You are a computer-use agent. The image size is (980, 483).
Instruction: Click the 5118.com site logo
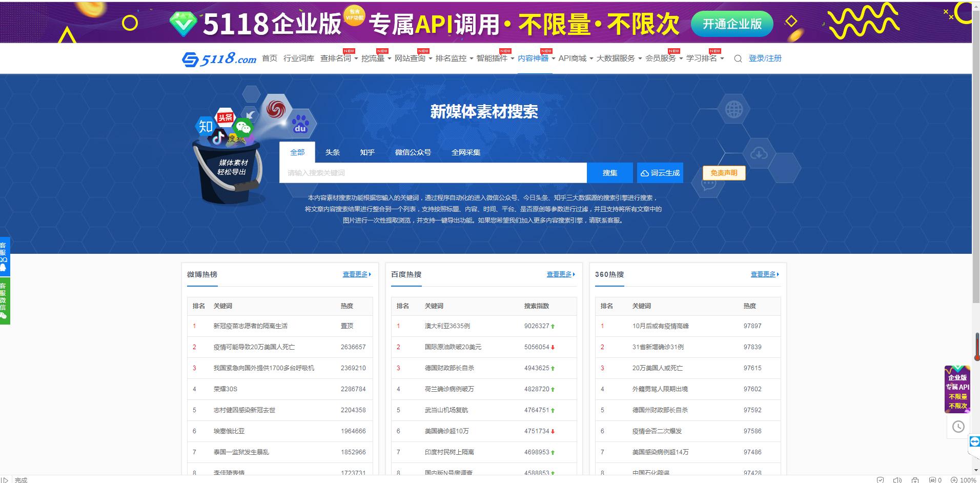point(219,59)
